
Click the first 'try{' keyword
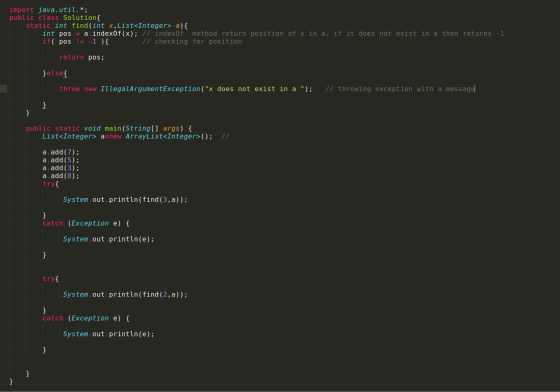[50, 184]
